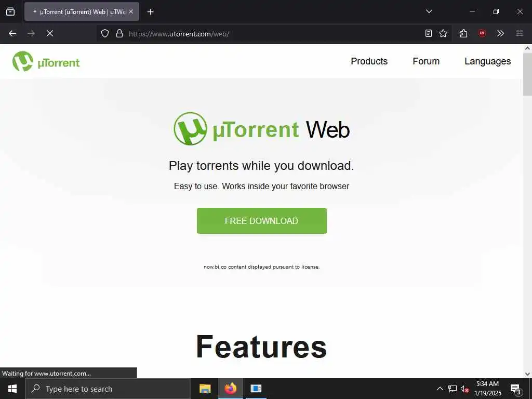Open the Windows Start menu

coord(12,389)
